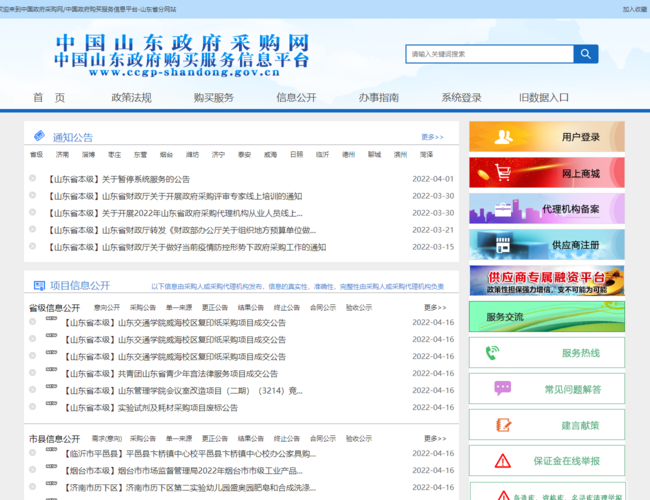This screenshot has width=650, height=500.
Task: Click the green phone icon for 服务热线
Action: coord(492,353)
